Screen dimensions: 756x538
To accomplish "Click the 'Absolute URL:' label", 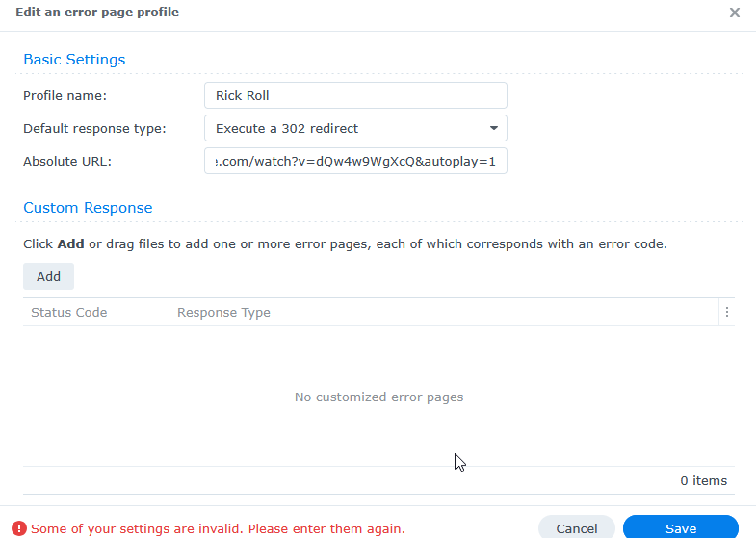I will click(67, 161).
